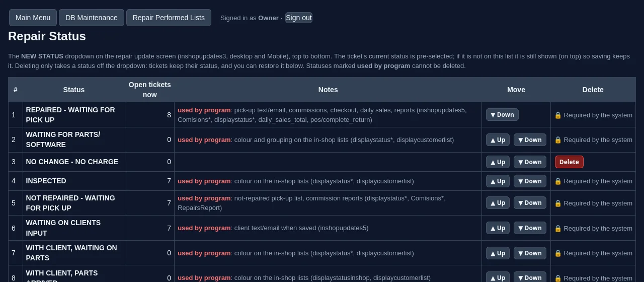Click the Delete column header

[593, 90]
